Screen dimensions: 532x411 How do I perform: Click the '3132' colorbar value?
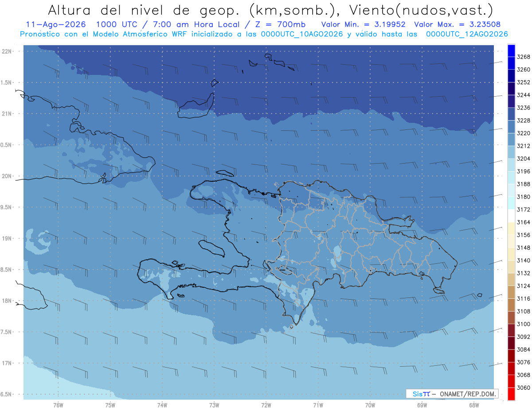524,273
